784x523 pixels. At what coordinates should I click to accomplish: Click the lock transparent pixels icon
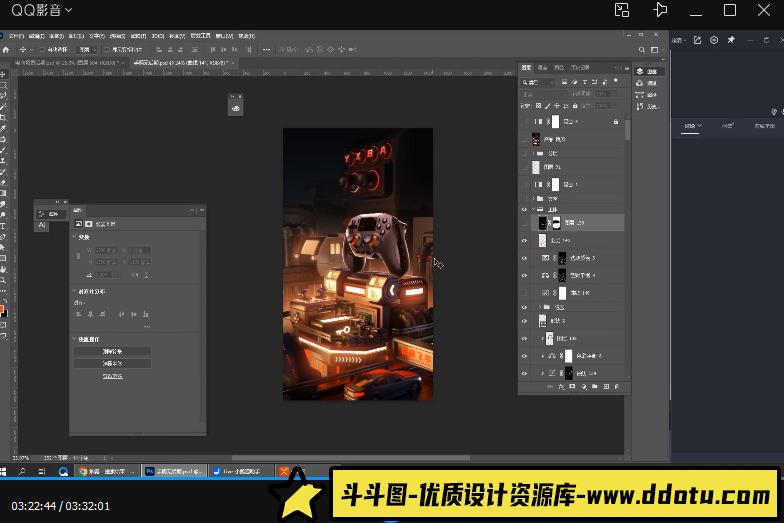[x=538, y=106]
